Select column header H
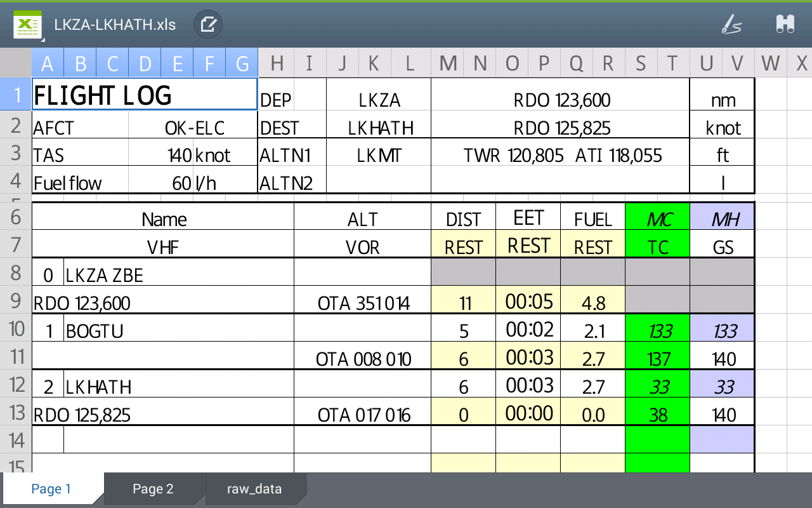 (x=276, y=63)
